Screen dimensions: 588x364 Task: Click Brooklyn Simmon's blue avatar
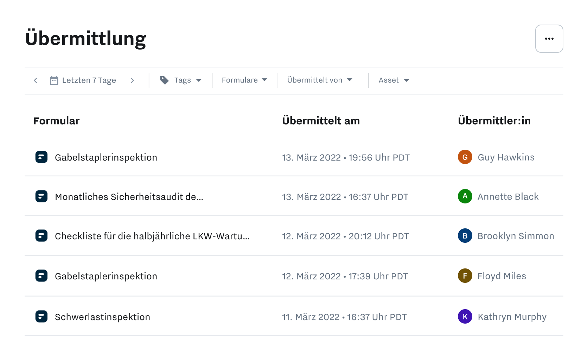(x=465, y=236)
